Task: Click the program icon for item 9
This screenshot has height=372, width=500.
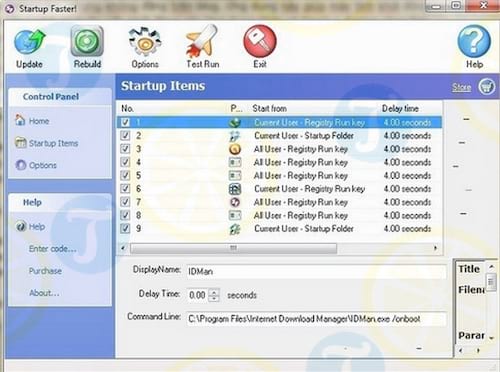Action: tap(235, 229)
